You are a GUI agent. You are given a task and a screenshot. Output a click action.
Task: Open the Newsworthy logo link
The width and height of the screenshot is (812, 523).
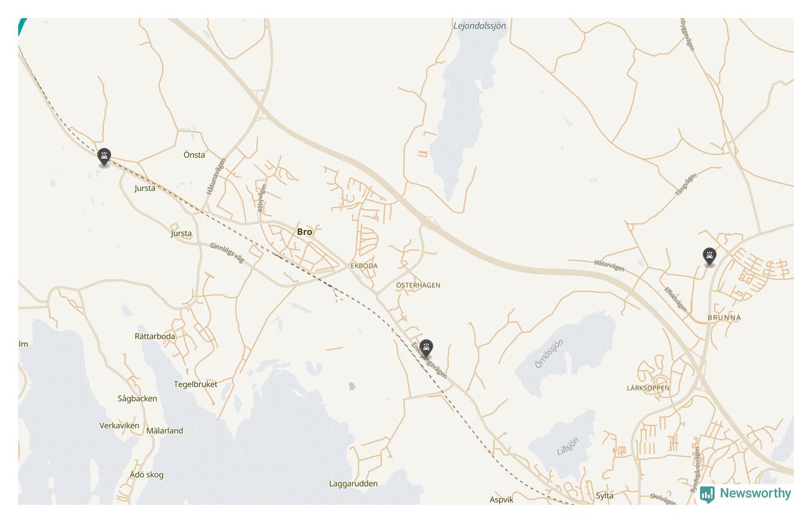click(745, 494)
